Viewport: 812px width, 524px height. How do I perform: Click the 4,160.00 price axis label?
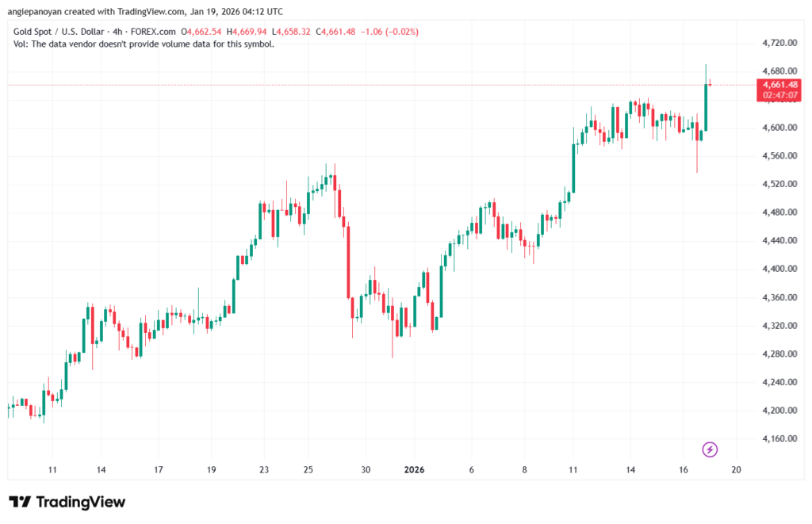click(x=779, y=438)
